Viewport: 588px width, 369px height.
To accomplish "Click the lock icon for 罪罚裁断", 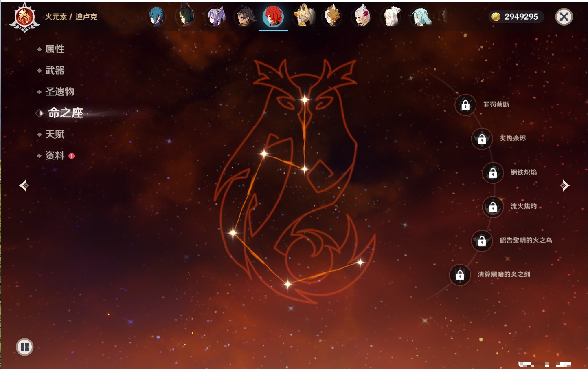I will click(465, 105).
